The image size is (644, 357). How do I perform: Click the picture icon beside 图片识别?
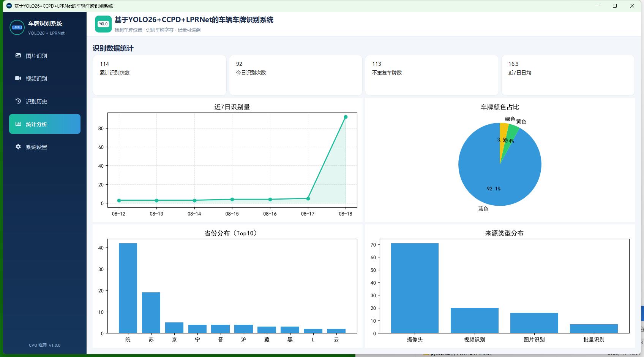point(18,56)
